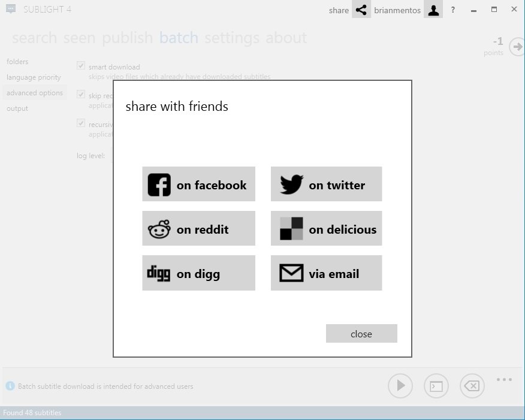The image size is (525, 420).
Task: Switch to the search tab
Action: [x=35, y=38]
